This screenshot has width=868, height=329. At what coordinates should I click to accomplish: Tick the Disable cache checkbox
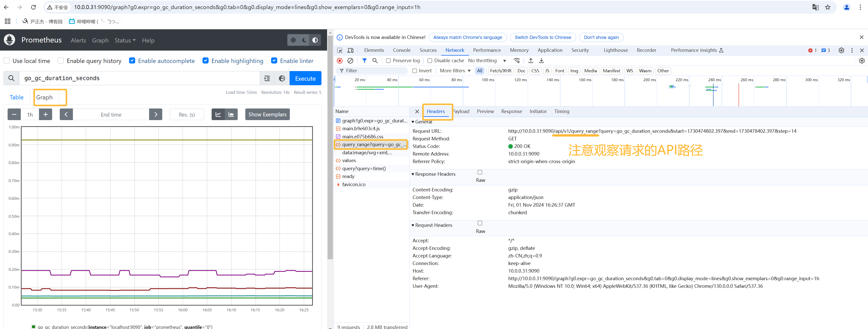point(430,61)
